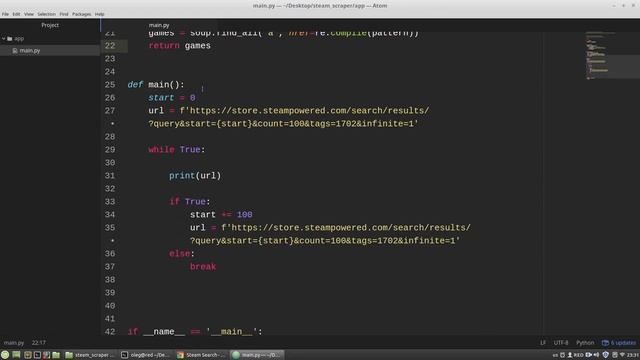
Task: Click main.py file name in status bar
Action: [14, 343]
